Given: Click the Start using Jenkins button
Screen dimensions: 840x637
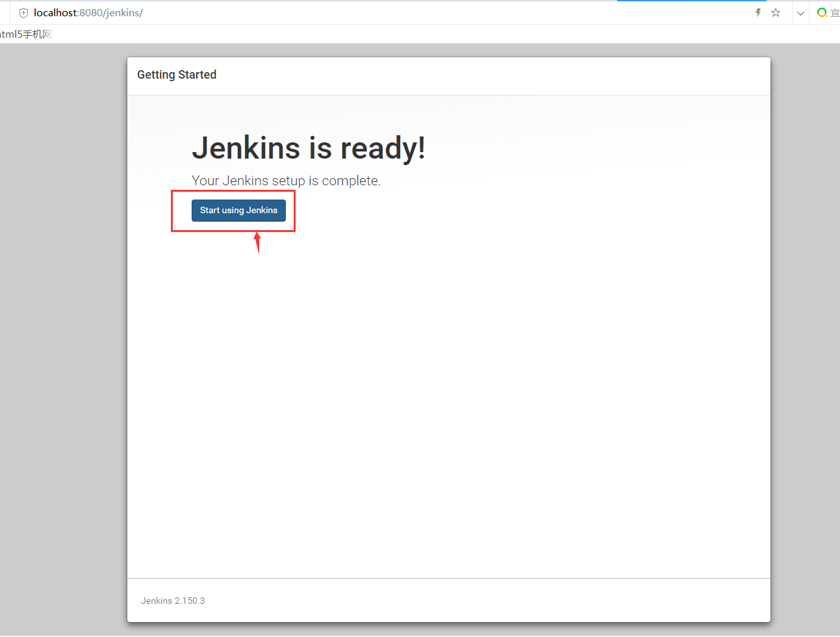Looking at the screenshot, I should tap(238, 210).
